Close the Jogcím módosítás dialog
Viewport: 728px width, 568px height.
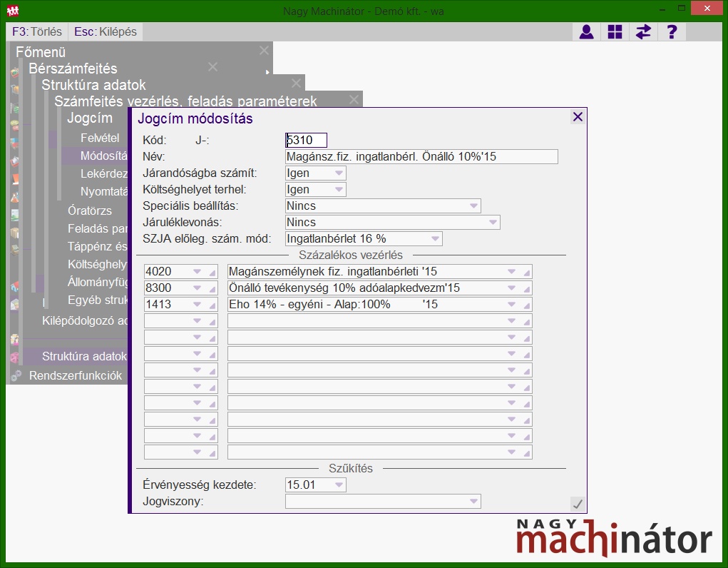click(x=578, y=116)
